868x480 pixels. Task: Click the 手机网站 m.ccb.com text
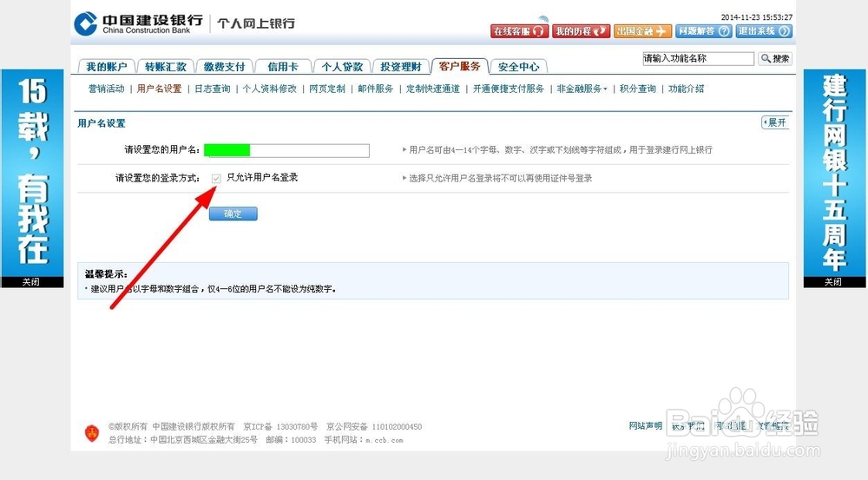364,440
